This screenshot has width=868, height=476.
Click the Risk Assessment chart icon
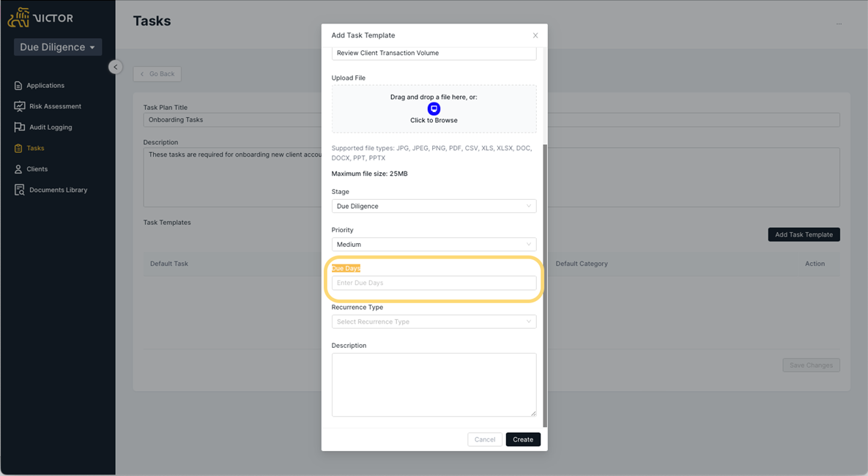point(19,106)
